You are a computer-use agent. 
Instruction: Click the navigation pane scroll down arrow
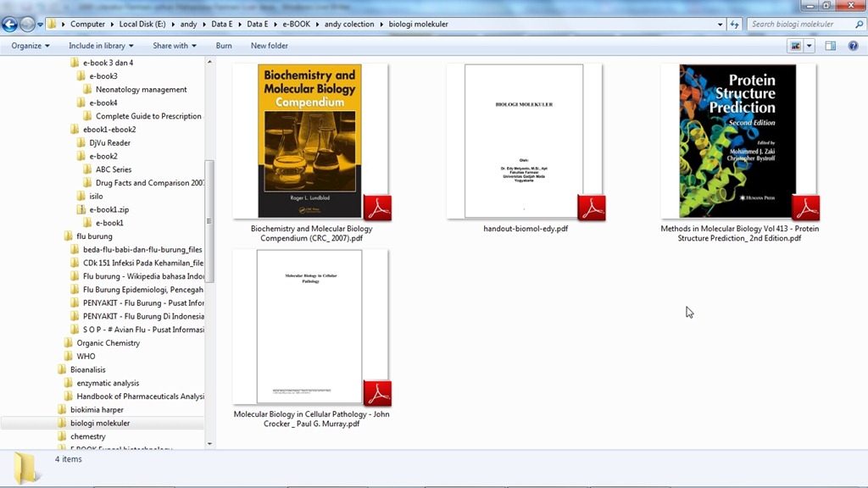pos(209,443)
